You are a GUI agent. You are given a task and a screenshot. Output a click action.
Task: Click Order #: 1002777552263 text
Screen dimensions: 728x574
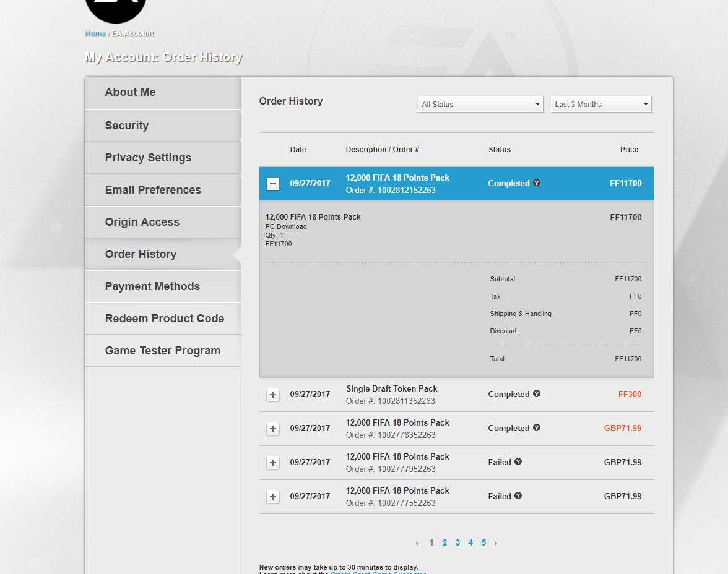pyautogui.click(x=391, y=503)
